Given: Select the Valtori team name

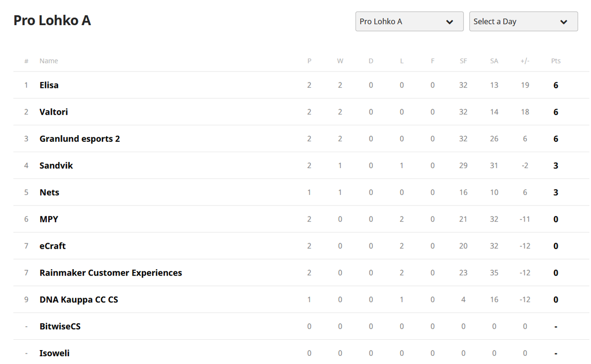Looking at the screenshot, I should (54, 112).
